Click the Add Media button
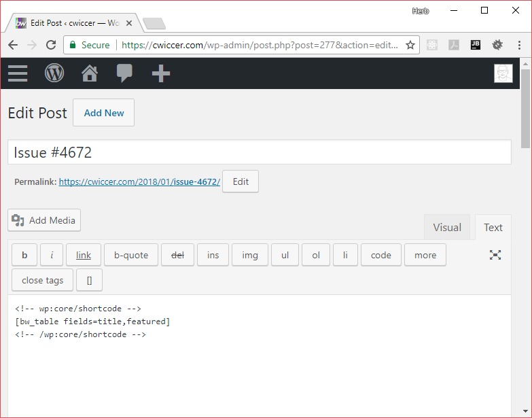 [44, 220]
